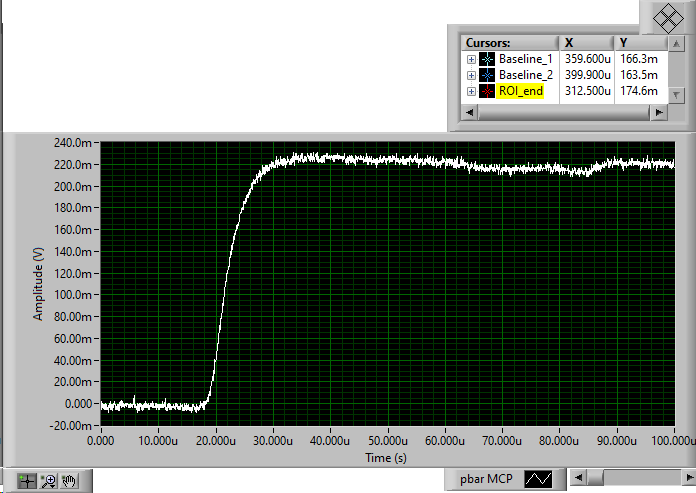696x493 pixels.
Task: Click X value 399.900u
Action: point(587,75)
